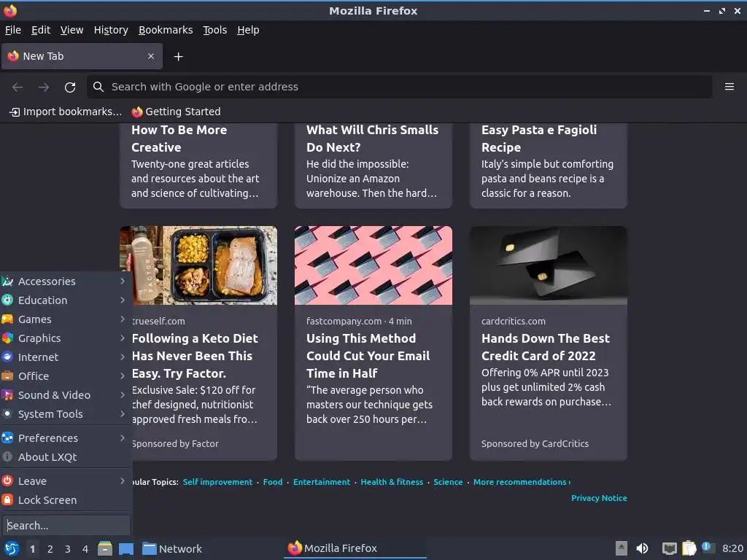The height and width of the screenshot is (560, 747).
Task: Expand the Education submenu arrow
Action: coord(123,300)
